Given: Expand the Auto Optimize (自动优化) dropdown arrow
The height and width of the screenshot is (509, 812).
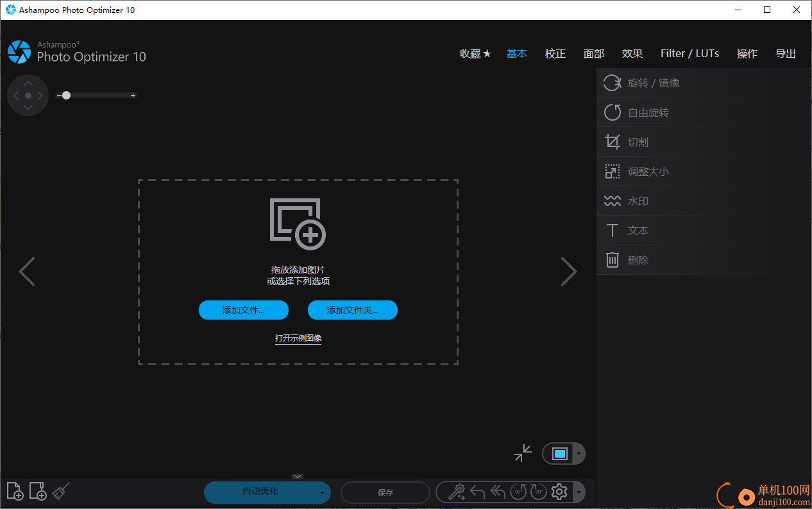Looking at the screenshot, I should pyautogui.click(x=322, y=493).
